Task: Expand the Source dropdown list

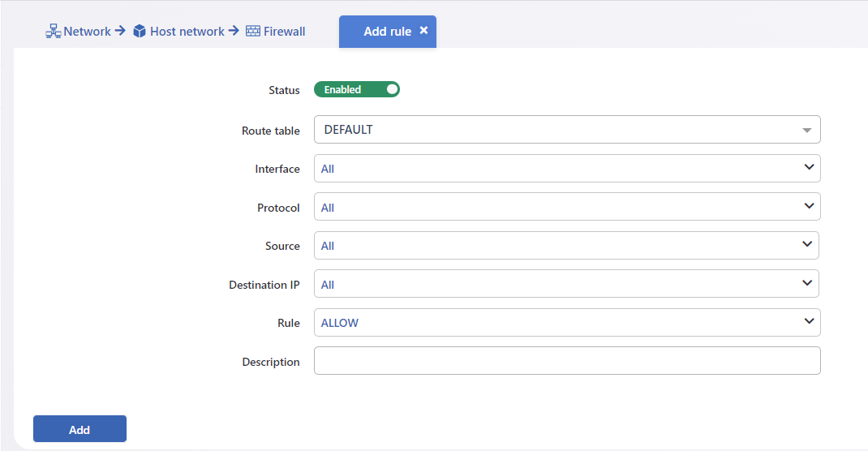Action: [566, 245]
